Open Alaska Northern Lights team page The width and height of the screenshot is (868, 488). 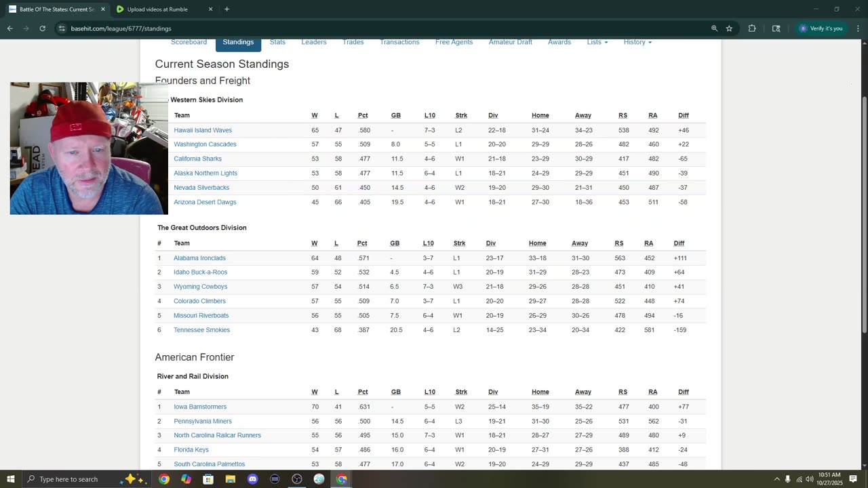(205, 173)
